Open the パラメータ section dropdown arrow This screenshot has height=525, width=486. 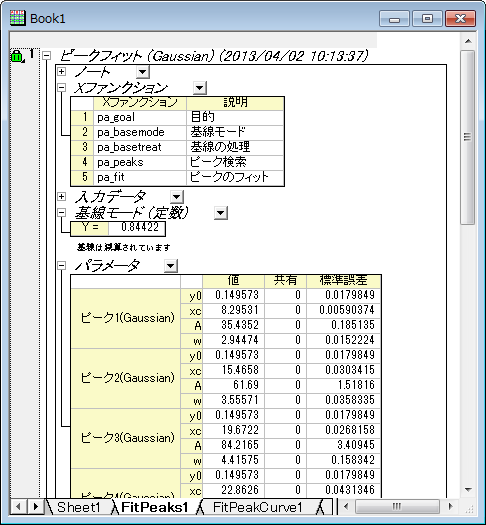171,266
